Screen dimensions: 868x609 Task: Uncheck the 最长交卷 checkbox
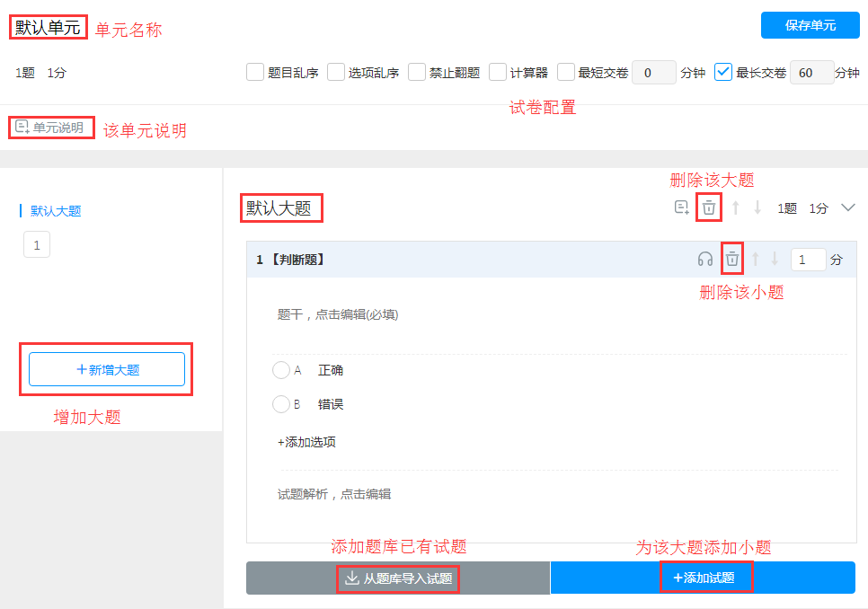(723, 73)
